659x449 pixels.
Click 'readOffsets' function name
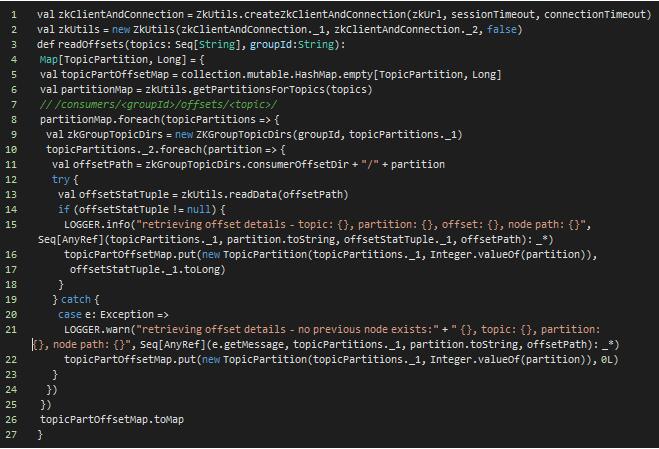(x=91, y=45)
